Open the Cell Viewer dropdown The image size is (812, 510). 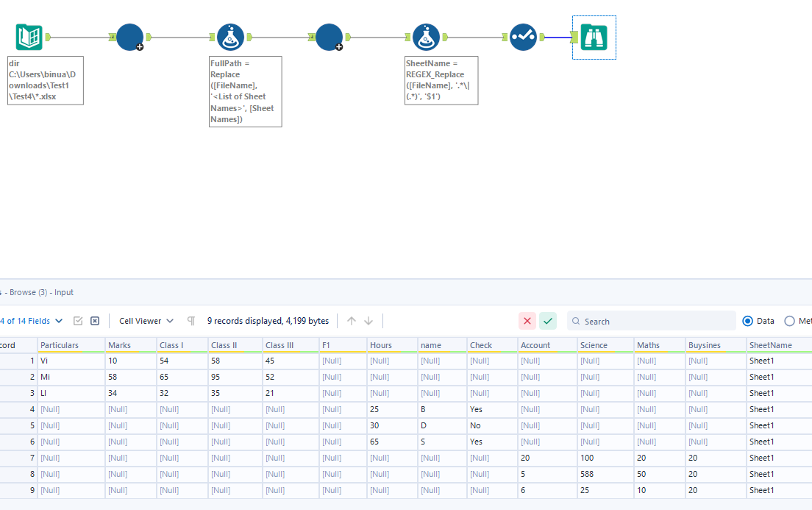pos(145,320)
